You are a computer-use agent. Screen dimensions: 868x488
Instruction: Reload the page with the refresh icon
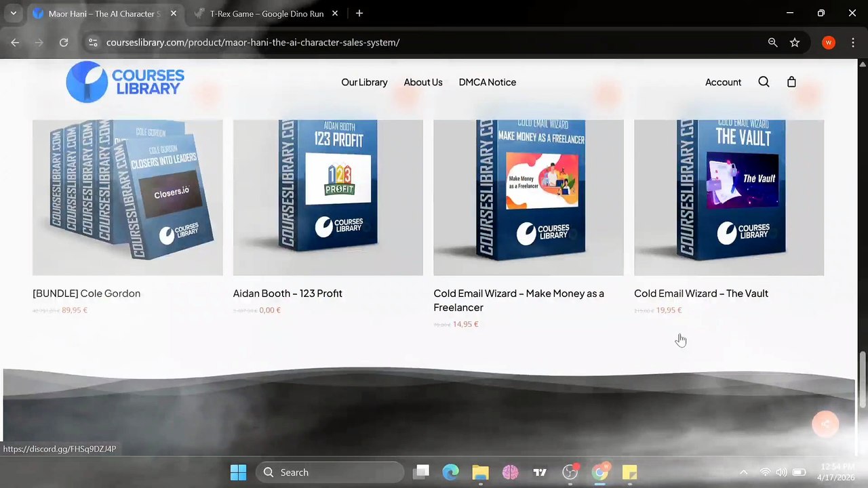point(64,42)
